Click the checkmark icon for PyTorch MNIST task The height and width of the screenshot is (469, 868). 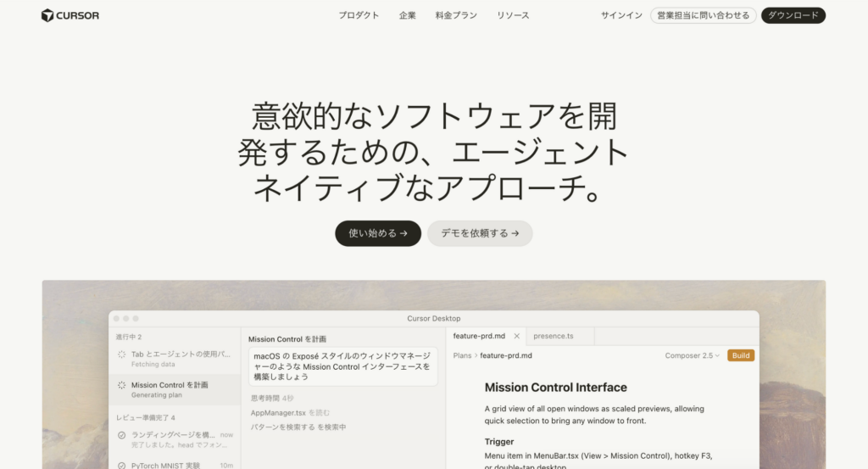122,465
